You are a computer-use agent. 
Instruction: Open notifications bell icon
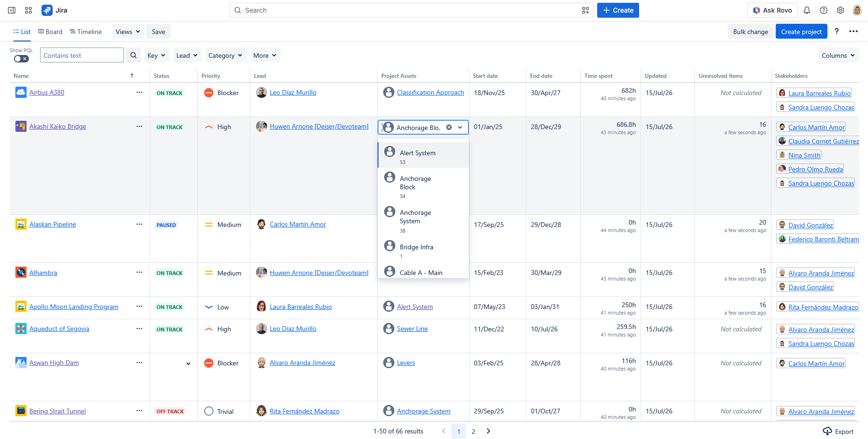tap(807, 10)
